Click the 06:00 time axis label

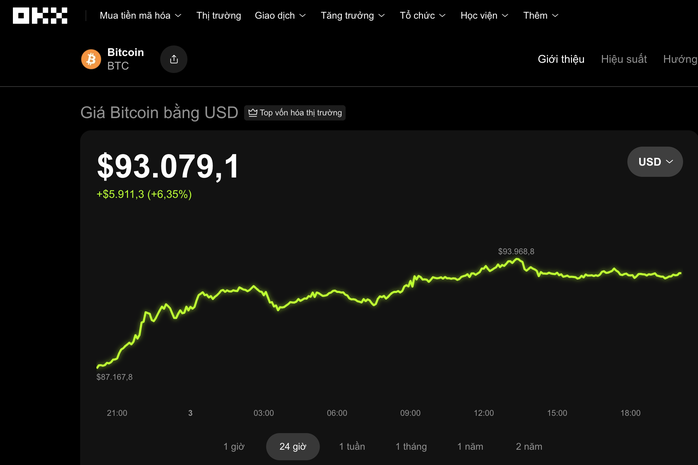(337, 413)
